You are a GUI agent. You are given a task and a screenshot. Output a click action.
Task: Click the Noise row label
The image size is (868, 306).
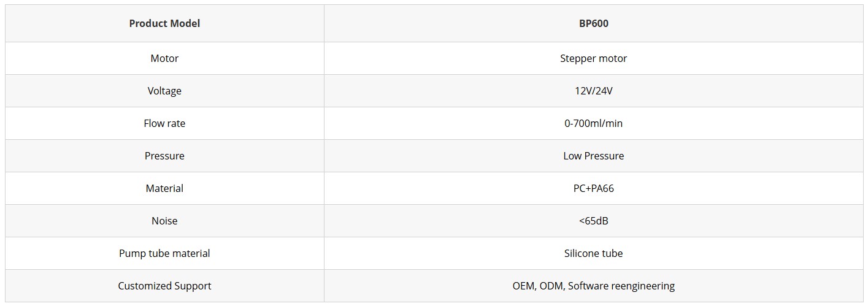coord(164,221)
